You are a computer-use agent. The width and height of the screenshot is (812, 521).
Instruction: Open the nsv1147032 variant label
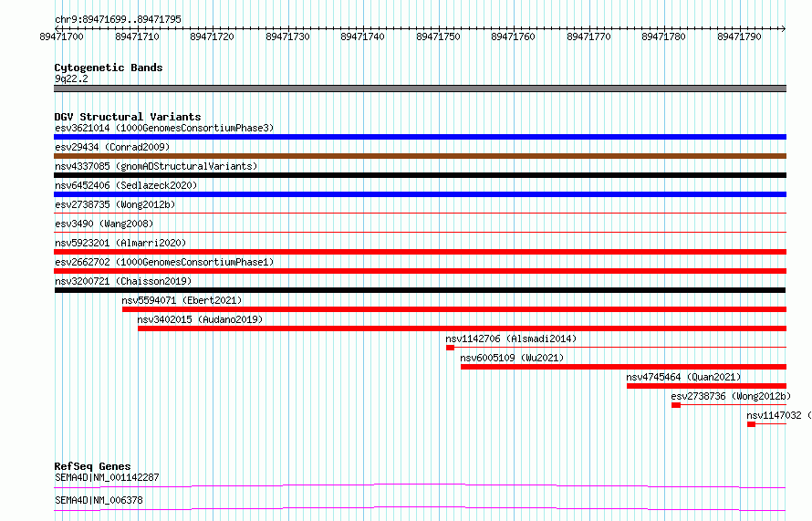[779, 415]
